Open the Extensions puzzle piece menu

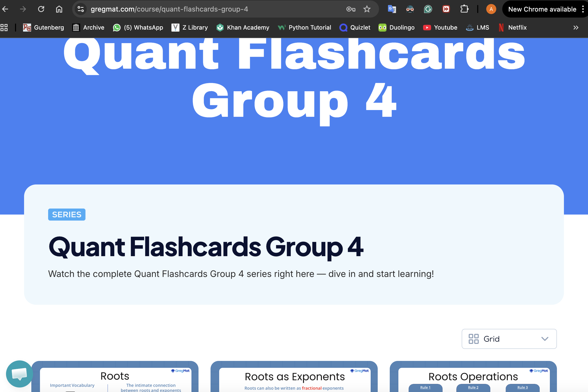(464, 9)
